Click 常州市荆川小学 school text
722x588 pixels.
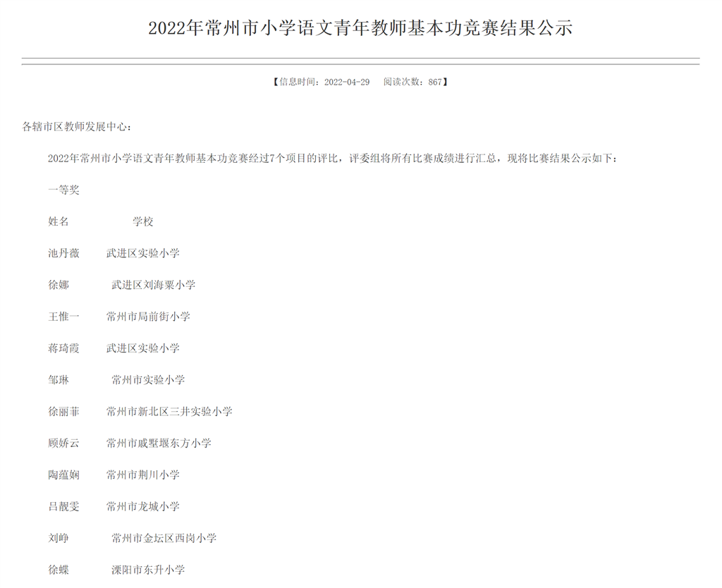point(142,475)
